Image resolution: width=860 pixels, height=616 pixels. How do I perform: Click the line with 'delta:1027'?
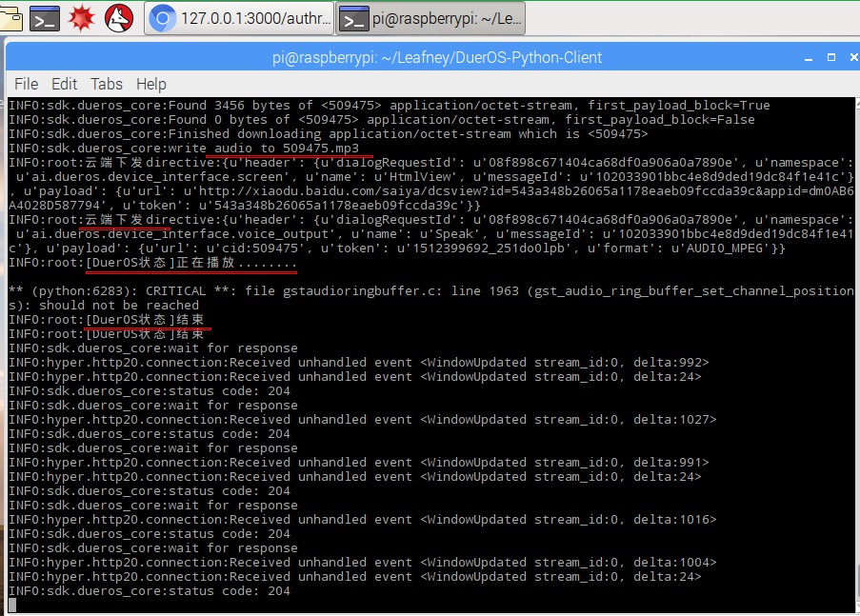[x=363, y=420]
